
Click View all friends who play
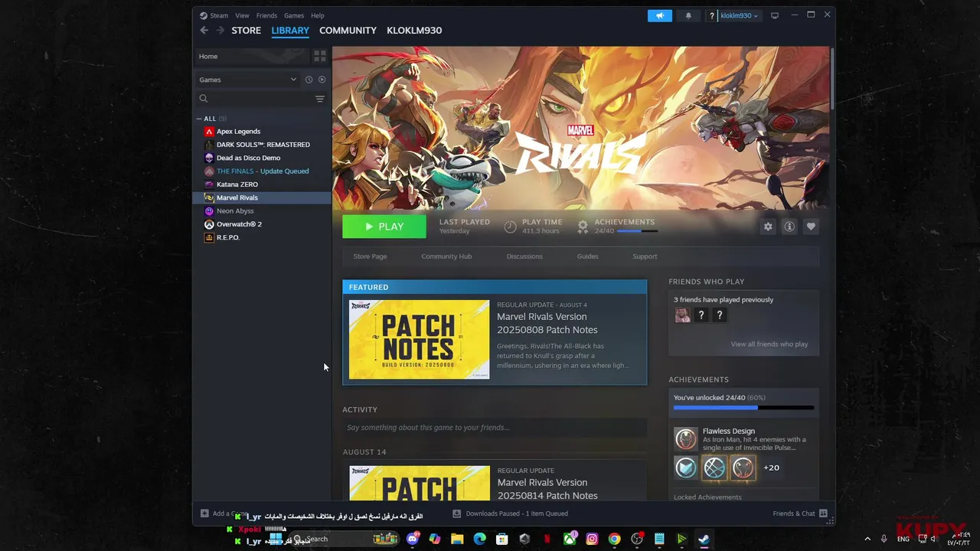769,344
